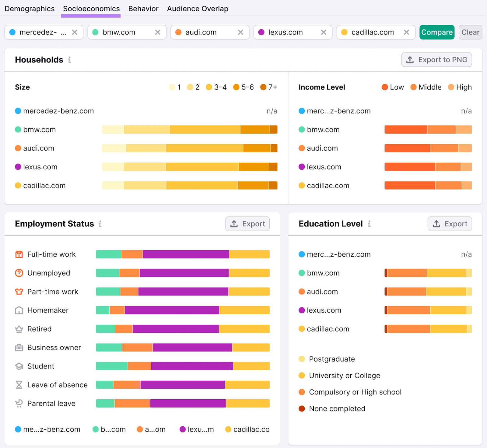
Task: Click the Employment Status info icon
Action: [100, 224]
